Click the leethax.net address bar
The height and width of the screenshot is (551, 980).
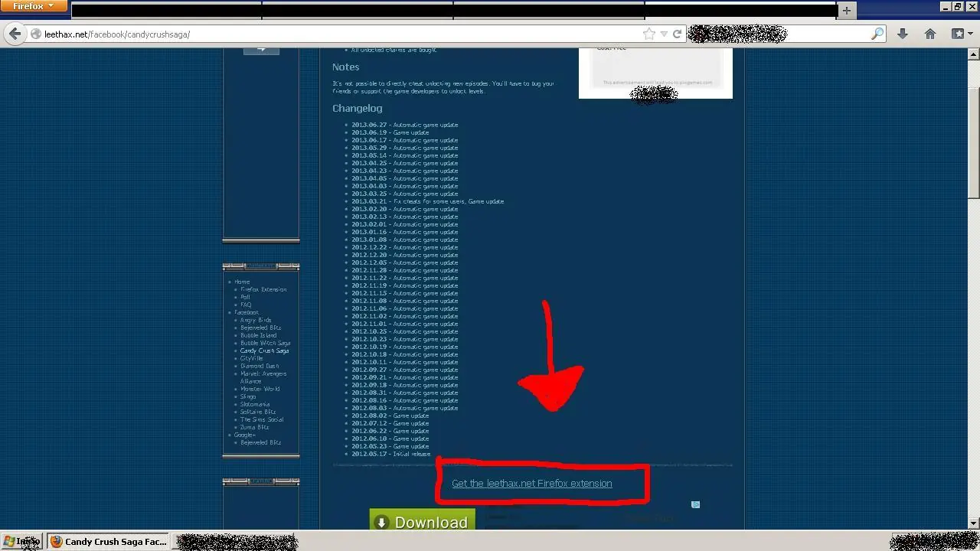tap(337, 34)
